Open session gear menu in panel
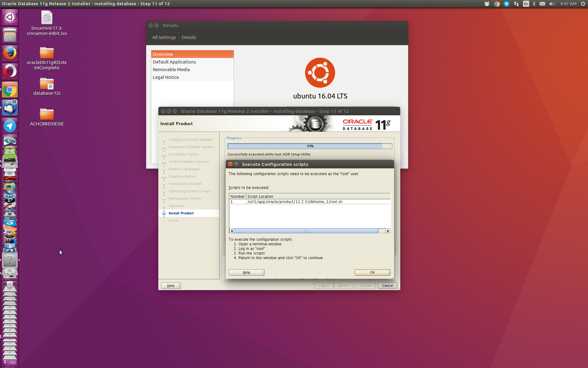588x368 pixels. pyautogui.click(x=583, y=4)
